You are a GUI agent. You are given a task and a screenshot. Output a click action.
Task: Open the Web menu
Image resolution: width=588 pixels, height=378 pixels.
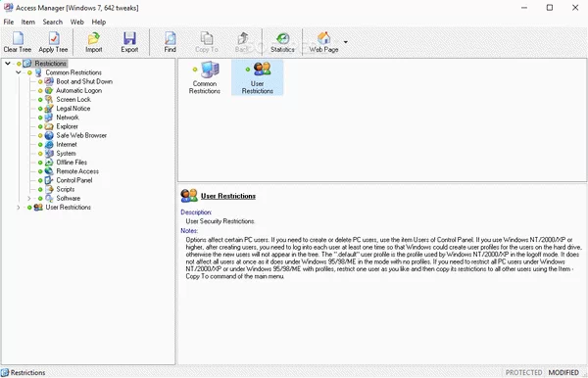pyautogui.click(x=76, y=22)
